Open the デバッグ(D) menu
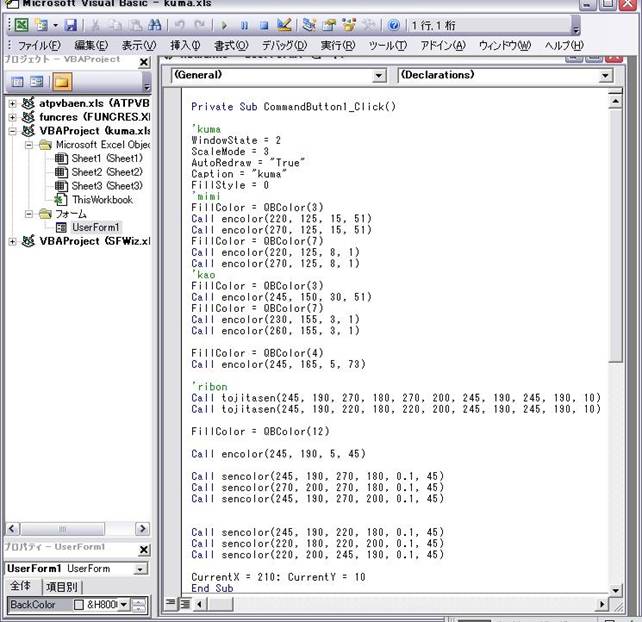 pyautogui.click(x=284, y=45)
